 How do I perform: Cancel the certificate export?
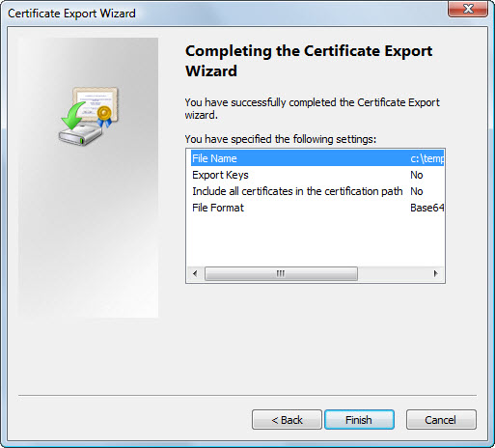(441, 420)
